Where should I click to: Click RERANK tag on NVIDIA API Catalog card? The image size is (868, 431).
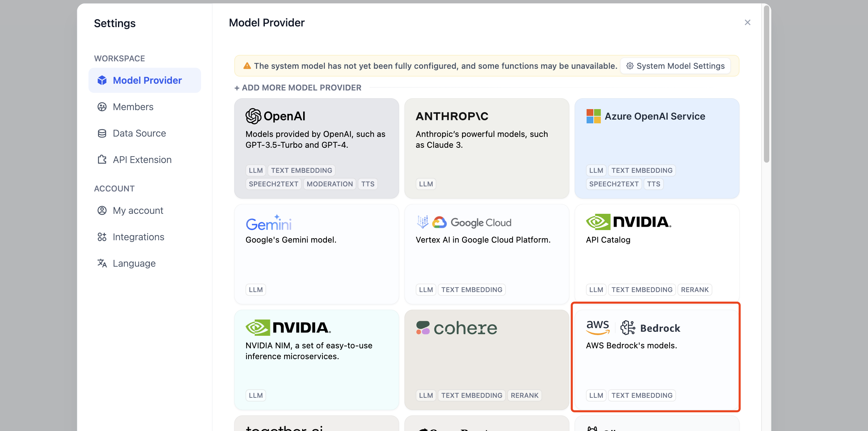pyautogui.click(x=695, y=290)
